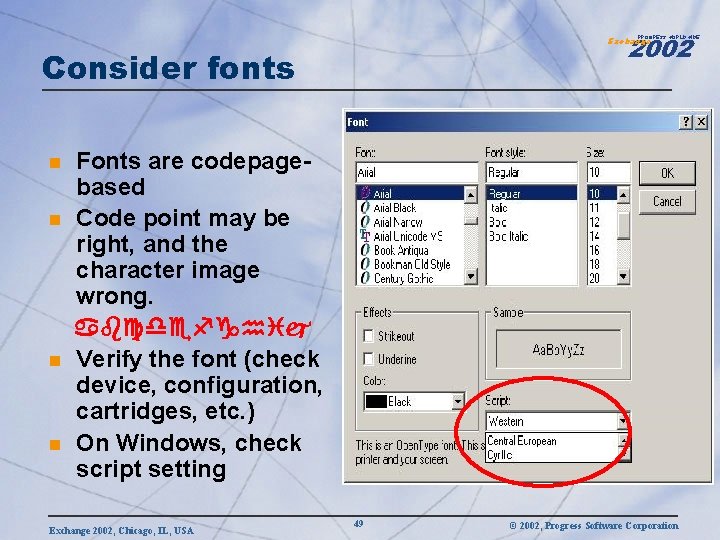The image size is (720, 540).
Task: Click the OpenType icon beside Arial Black
Action: 365,208
